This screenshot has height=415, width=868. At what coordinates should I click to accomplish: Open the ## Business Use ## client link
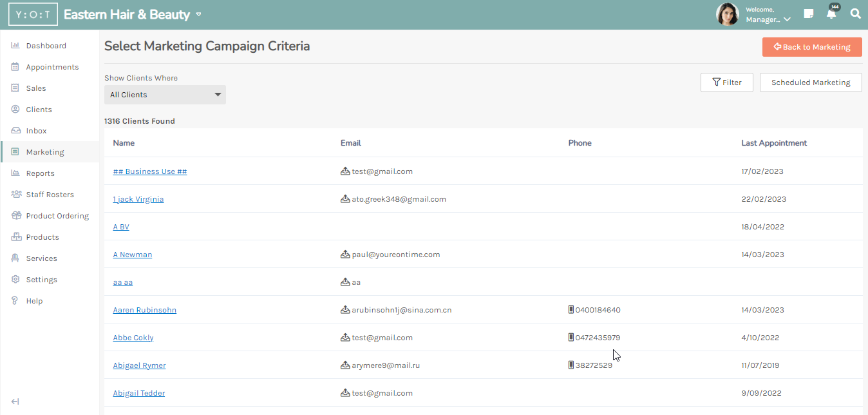150,171
